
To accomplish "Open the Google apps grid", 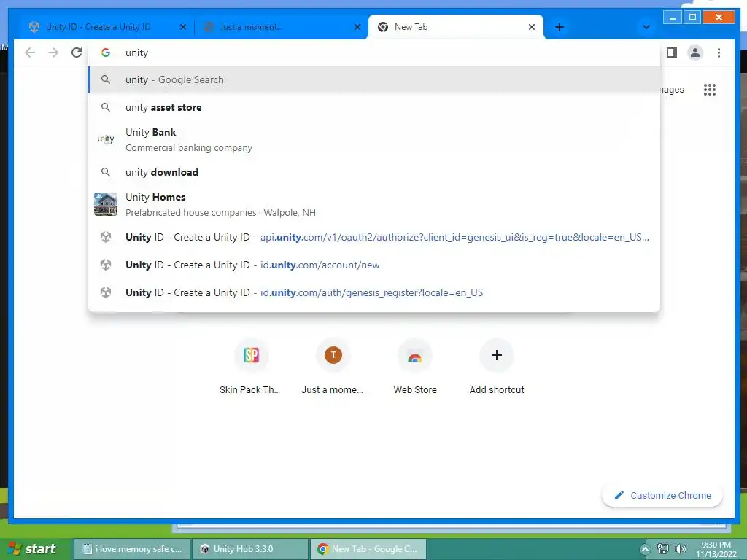I will pyautogui.click(x=709, y=90).
